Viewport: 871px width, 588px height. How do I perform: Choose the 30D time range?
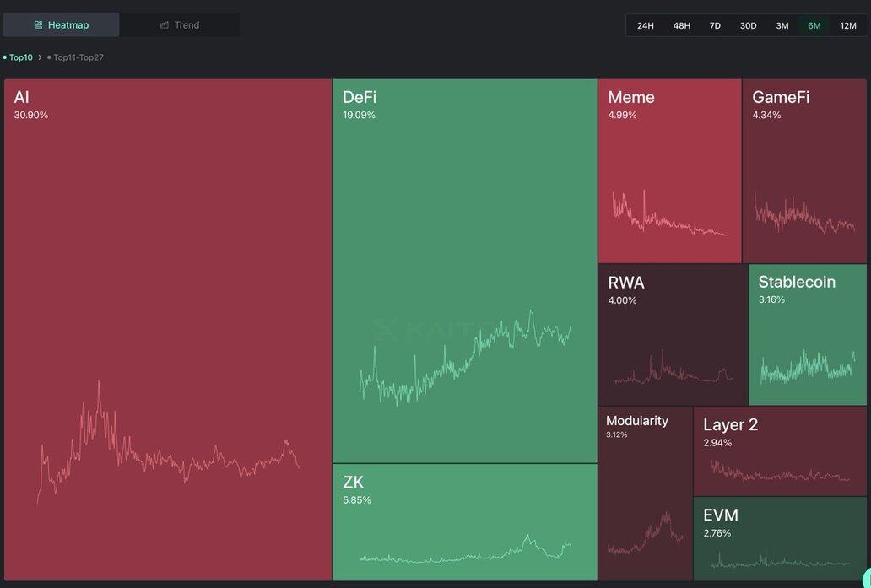click(x=748, y=25)
